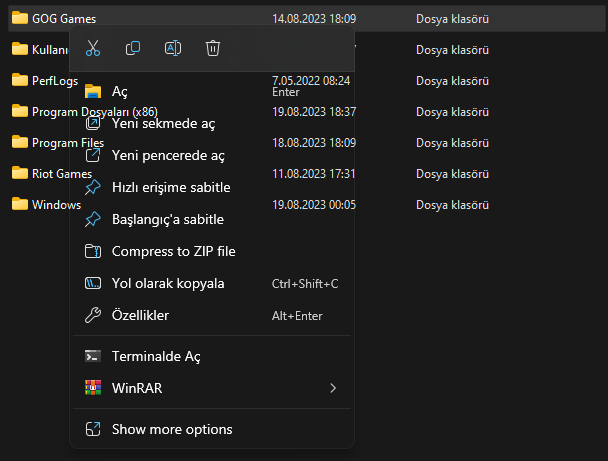
Task: Choose Compress to ZIP file
Action: pos(173,251)
